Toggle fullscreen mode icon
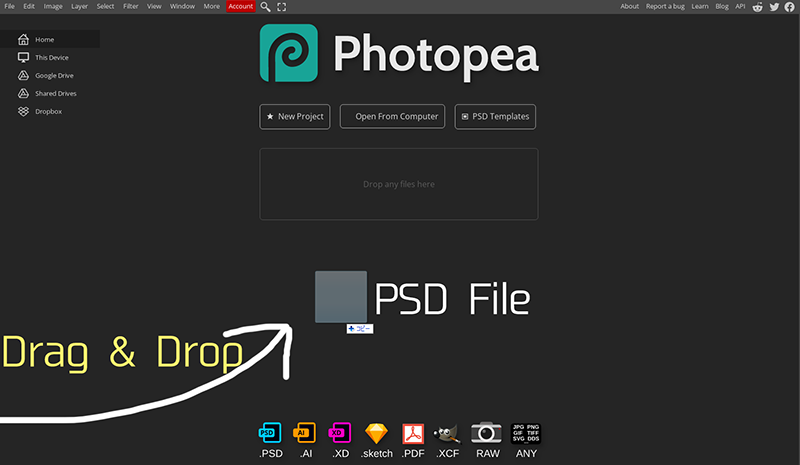The width and height of the screenshot is (800, 465). tap(282, 7)
